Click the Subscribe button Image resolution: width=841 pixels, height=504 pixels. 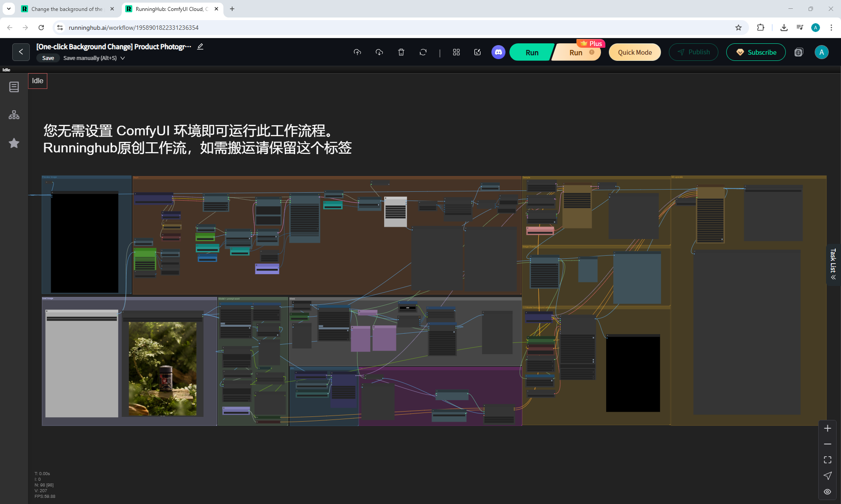point(756,52)
